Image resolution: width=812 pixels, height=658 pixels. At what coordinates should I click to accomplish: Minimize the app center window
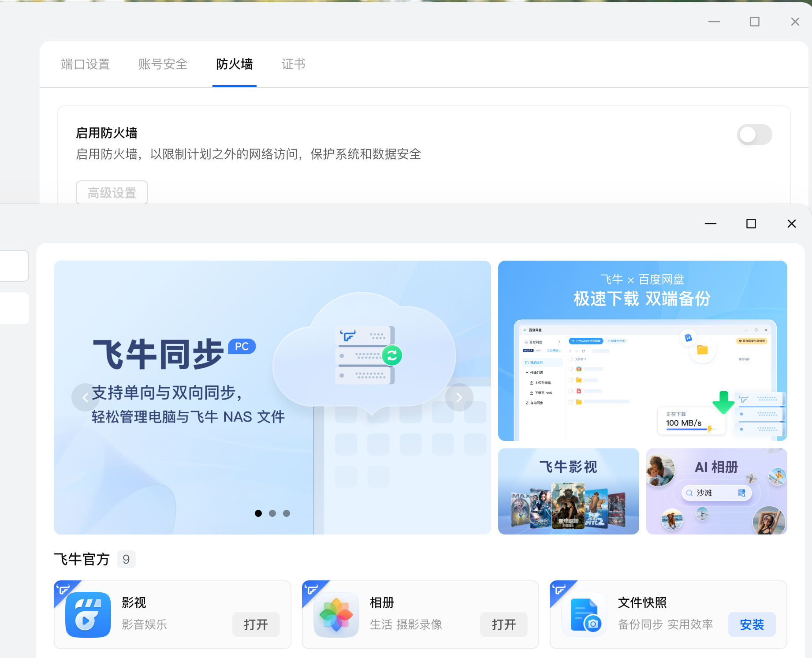711,224
